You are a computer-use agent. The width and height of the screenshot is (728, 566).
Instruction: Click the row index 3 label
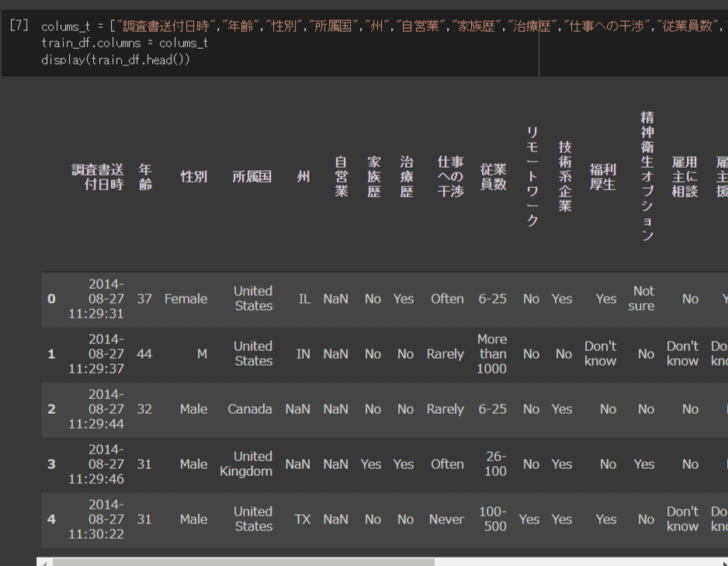51,464
